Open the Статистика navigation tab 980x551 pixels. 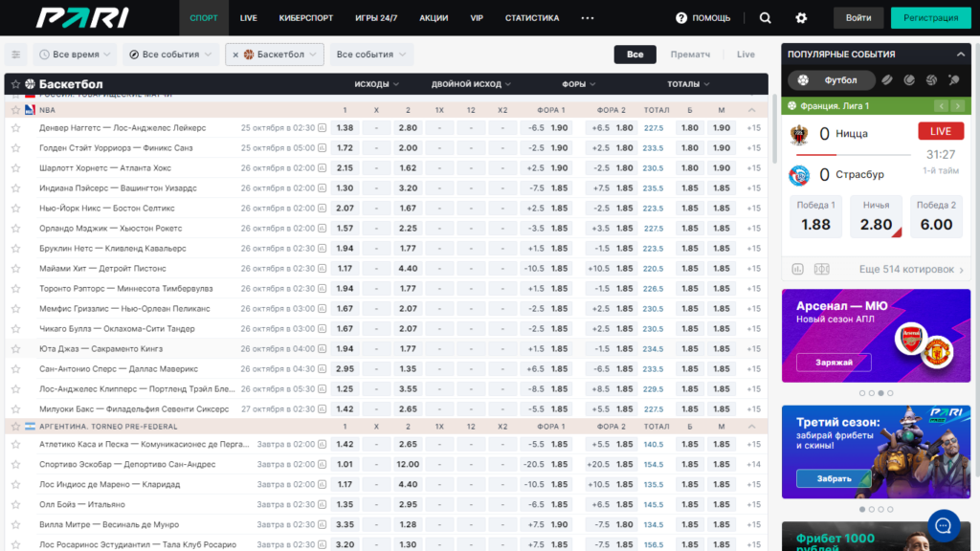532,18
